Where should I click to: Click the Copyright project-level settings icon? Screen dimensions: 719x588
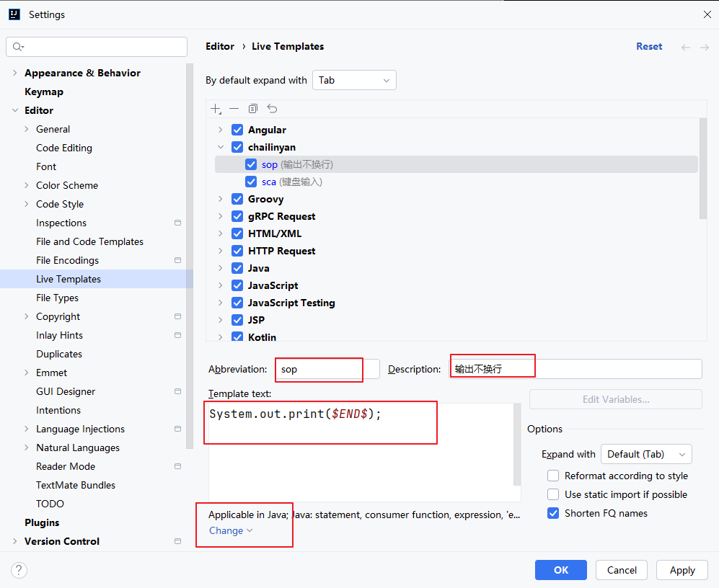click(x=178, y=316)
